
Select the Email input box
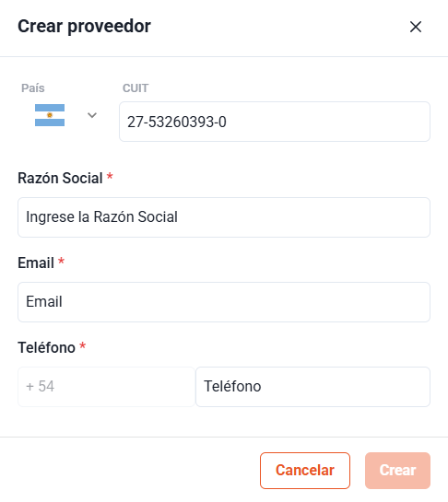coord(224,302)
